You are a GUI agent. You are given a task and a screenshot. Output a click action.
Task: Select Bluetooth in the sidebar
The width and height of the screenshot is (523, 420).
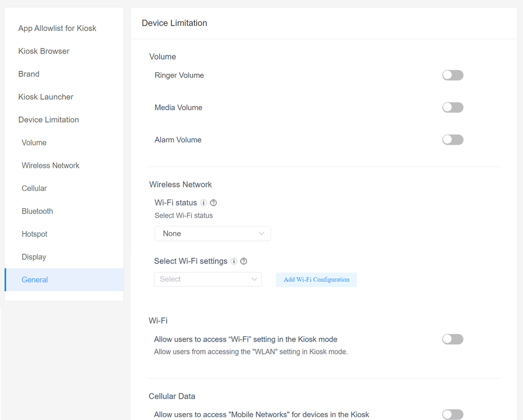tap(37, 211)
